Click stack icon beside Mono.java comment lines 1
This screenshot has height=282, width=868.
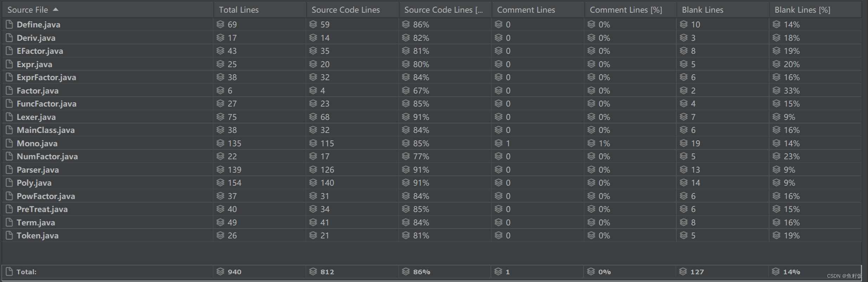coord(498,143)
